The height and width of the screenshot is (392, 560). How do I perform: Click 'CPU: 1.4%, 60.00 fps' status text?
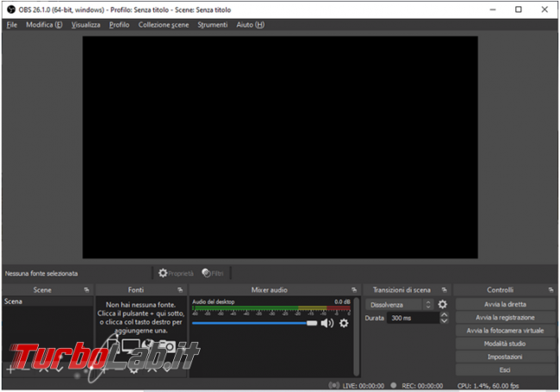[x=488, y=386]
